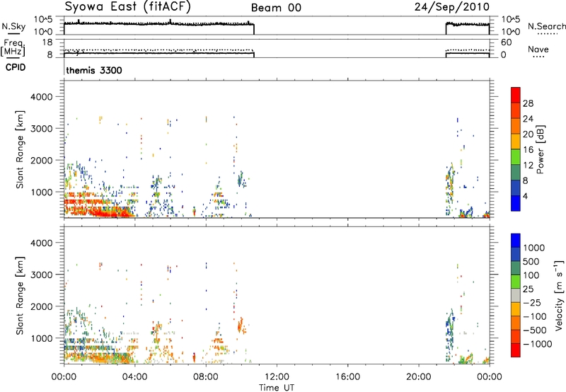Screen dimensions: 566x392
Task: Click the velocity panel 'Slant Range [km]' label
Action: click(20, 296)
